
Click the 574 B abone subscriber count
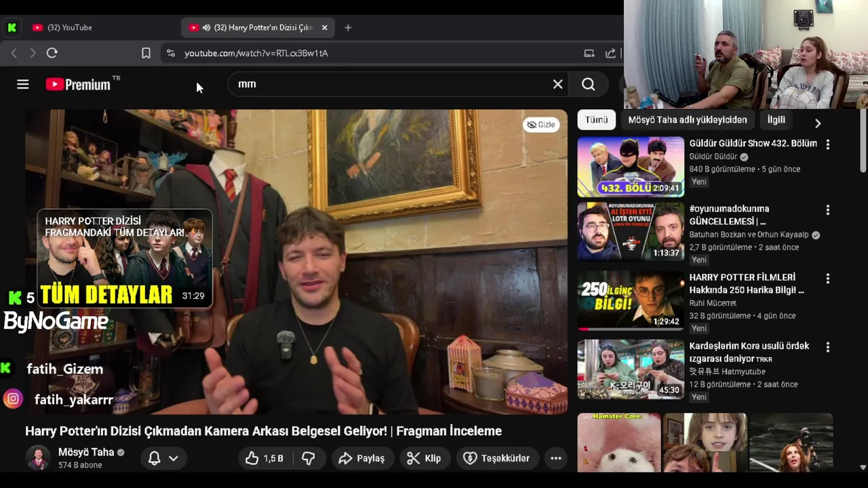80,466
